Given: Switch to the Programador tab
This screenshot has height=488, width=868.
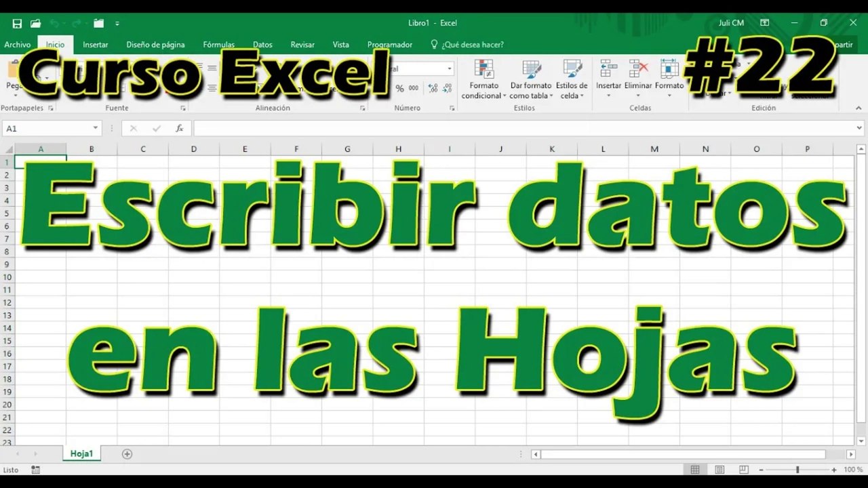Looking at the screenshot, I should [x=390, y=45].
